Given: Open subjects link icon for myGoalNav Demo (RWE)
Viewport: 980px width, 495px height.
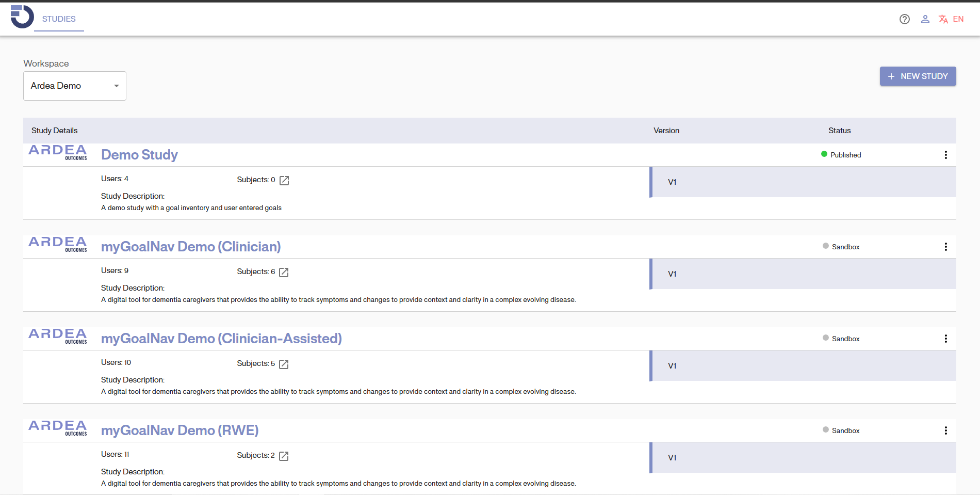Looking at the screenshot, I should [x=284, y=456].
